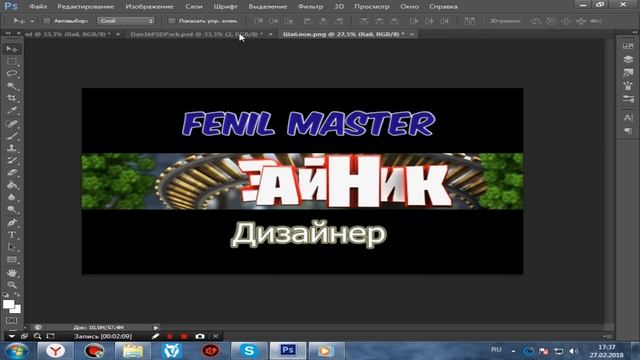
Task: Stop the recording with the red square
Action: point(184,336)
